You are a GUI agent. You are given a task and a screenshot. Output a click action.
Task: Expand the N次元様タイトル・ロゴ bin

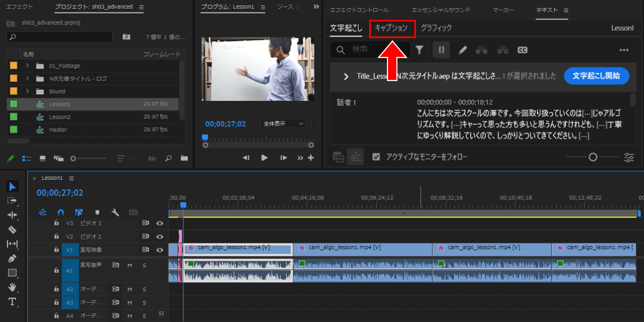[27, 78]
